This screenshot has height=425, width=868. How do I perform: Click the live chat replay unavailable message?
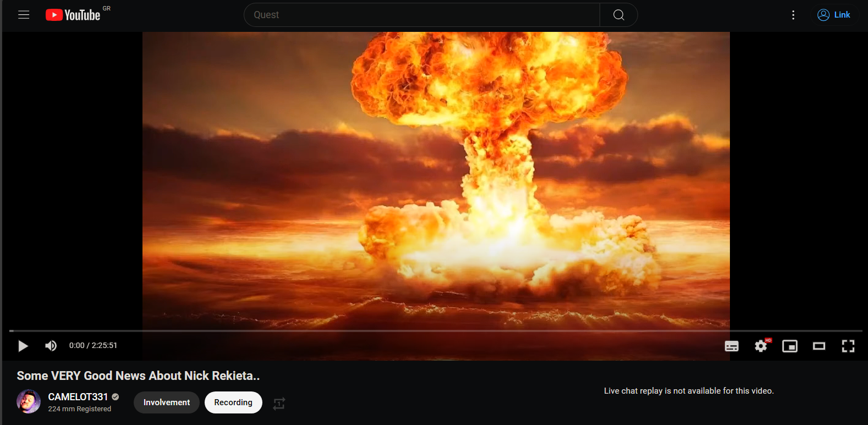(689, 391)
